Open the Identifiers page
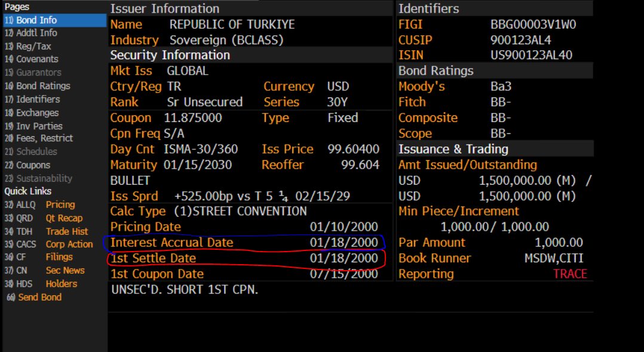Viewport: 644px width, 352px height. [x=32, y=99]
